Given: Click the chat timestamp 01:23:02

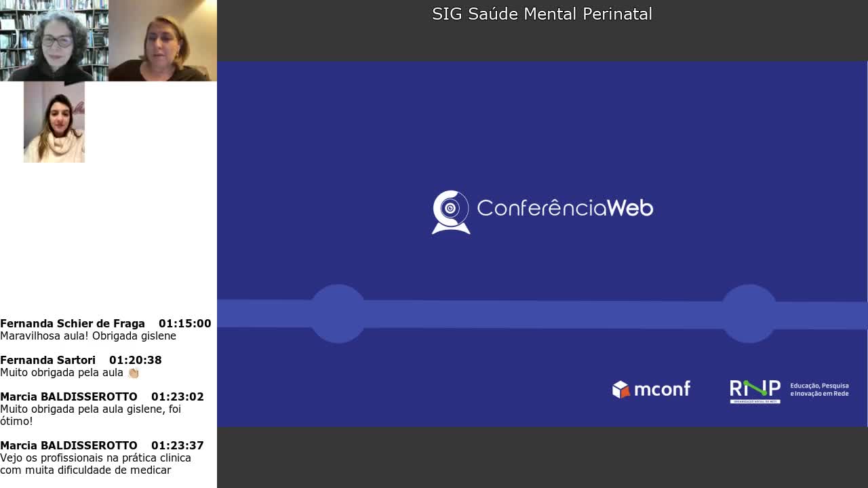Looking at the screenshot, I should coord(178,396).
